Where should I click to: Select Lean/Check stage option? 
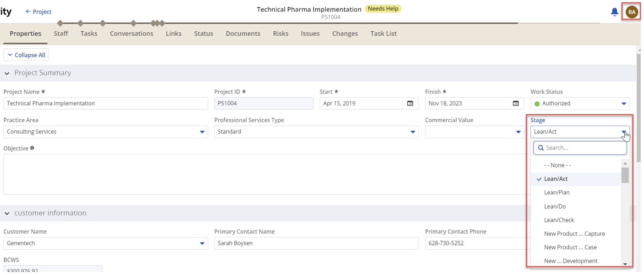tap(576, 220)
